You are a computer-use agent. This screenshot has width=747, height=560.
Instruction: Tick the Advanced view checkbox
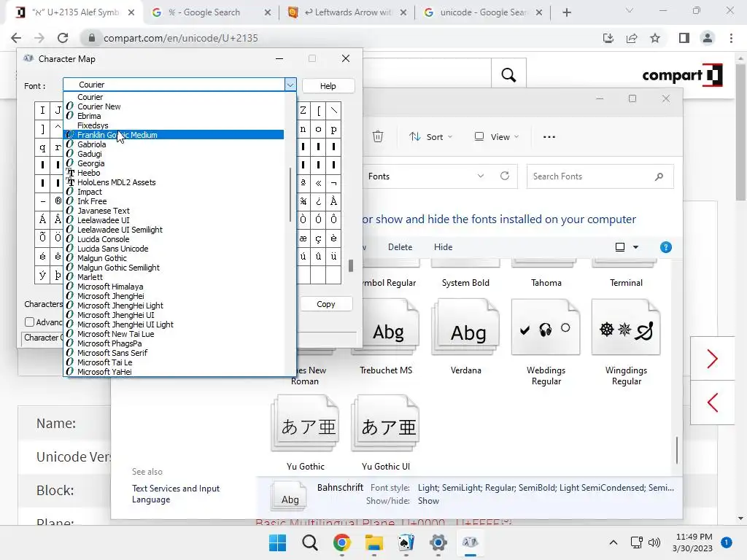click(x=29, y=322)
